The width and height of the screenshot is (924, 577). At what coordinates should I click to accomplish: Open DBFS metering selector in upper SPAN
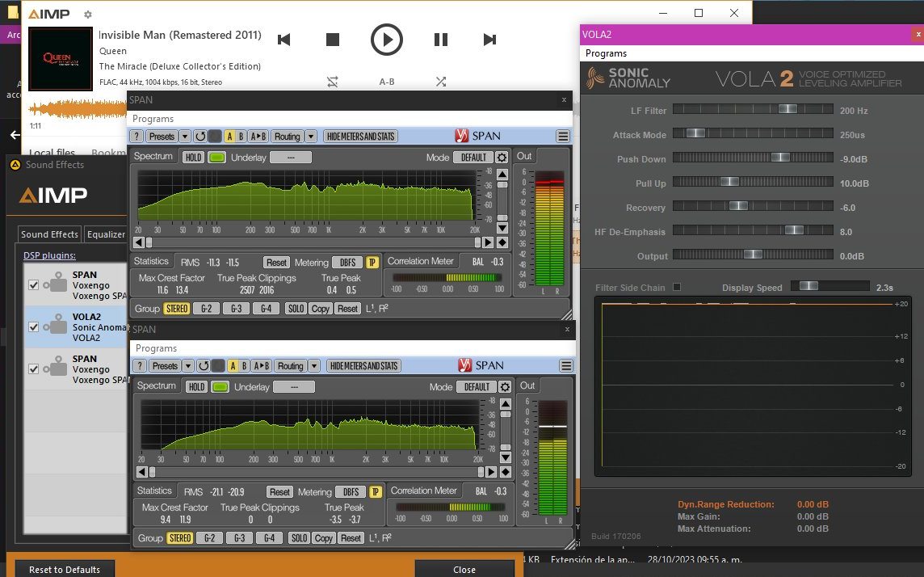coord(347,263)
